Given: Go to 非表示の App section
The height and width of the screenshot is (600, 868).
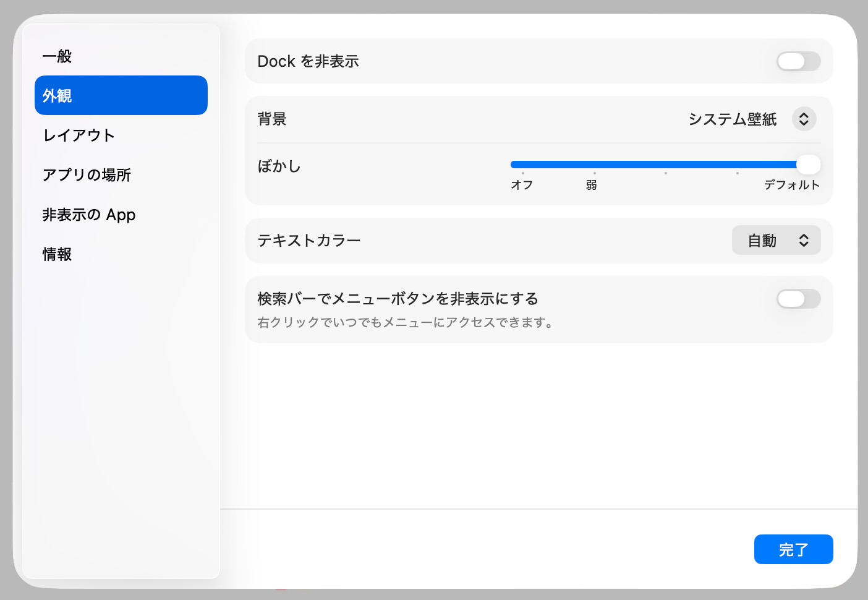Looking at the screenshot, I should (x=121, y=214).
